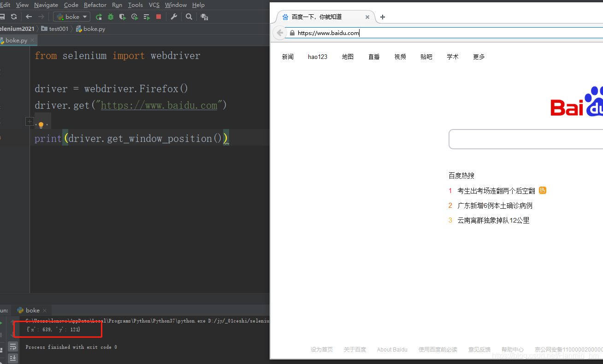
Task: Open hot search item 考生出考场连翻两个后空翻
Action: (x=496, y=191)
